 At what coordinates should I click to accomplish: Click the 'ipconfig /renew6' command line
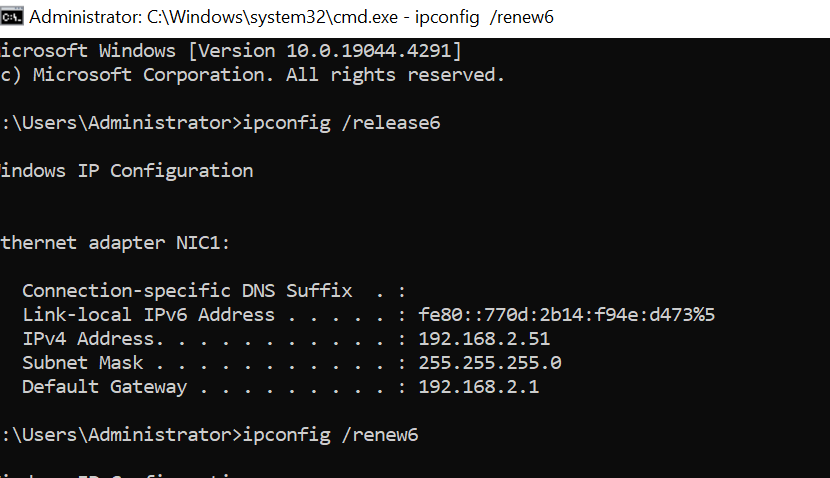click(209, 435)
